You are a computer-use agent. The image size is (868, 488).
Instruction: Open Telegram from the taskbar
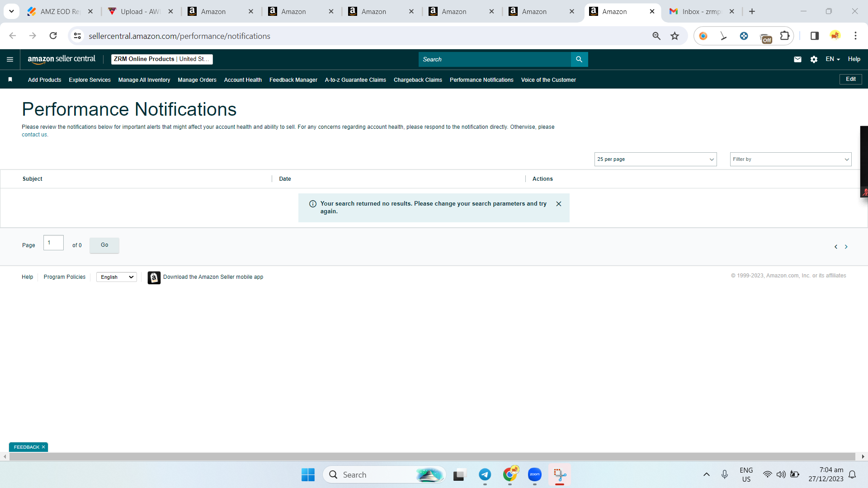click(485, 475)
